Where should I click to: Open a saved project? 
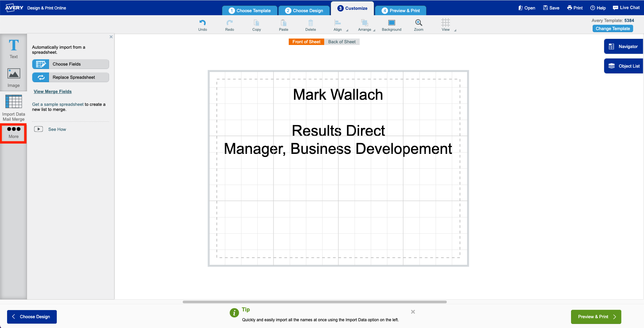(527, 8)
